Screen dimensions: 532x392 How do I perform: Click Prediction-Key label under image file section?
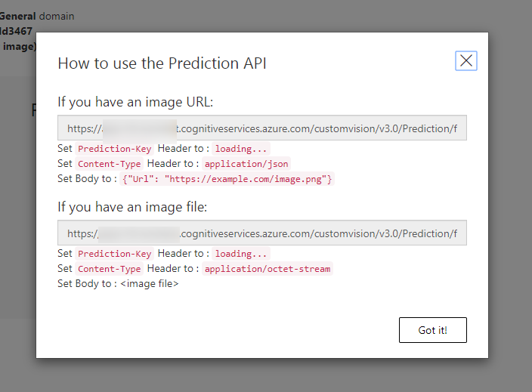click(115, 254)
